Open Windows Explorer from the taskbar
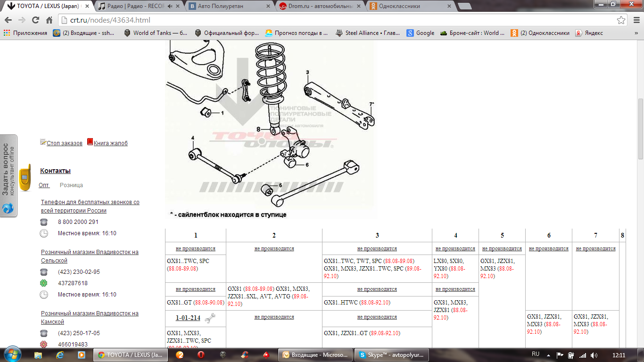The image size is (644, 362). pos(39,354)
